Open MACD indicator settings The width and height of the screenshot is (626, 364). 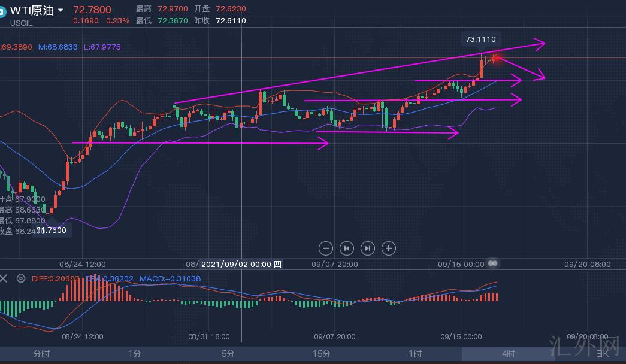pos(21,278)
